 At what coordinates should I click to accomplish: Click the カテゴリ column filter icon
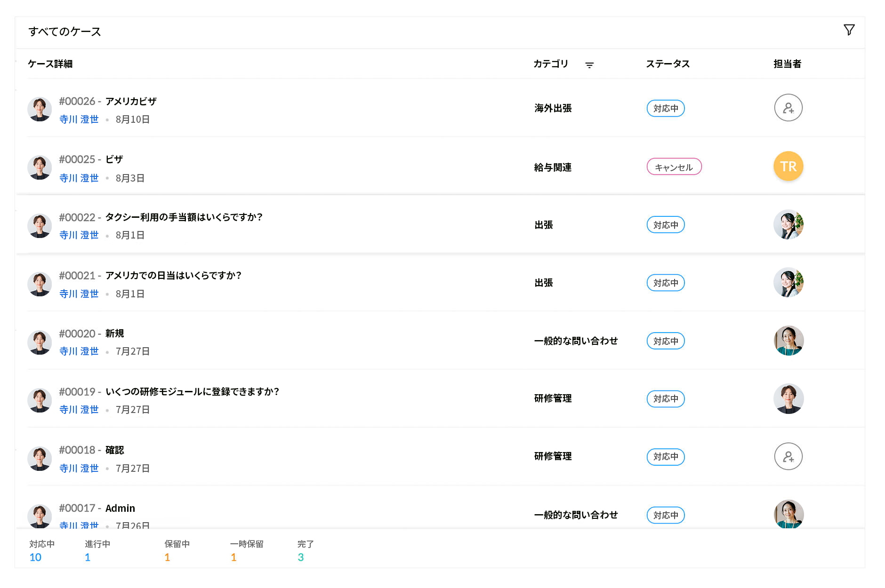[x=590, y=64]
